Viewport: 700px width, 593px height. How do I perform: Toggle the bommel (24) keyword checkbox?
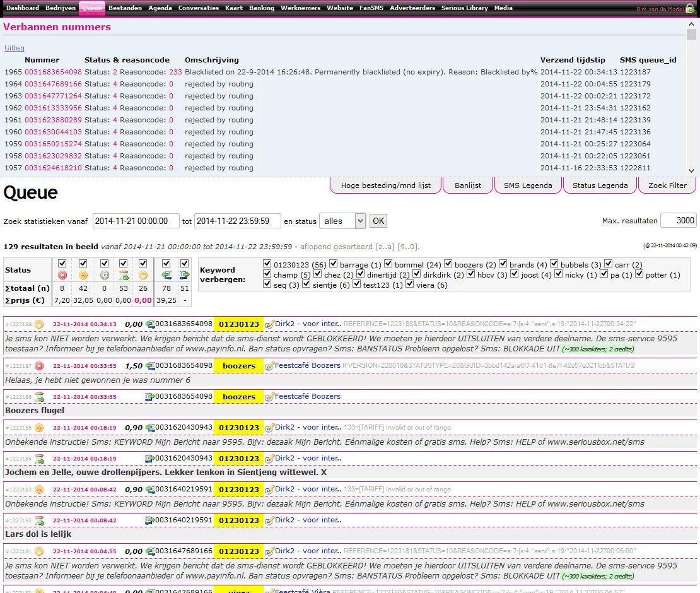[x=388, y=264]
